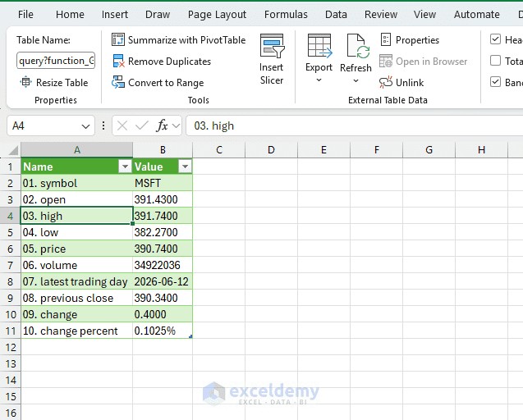523x420 pixels.
Task: Click Remove Duplicates icon
Action: 118,62
